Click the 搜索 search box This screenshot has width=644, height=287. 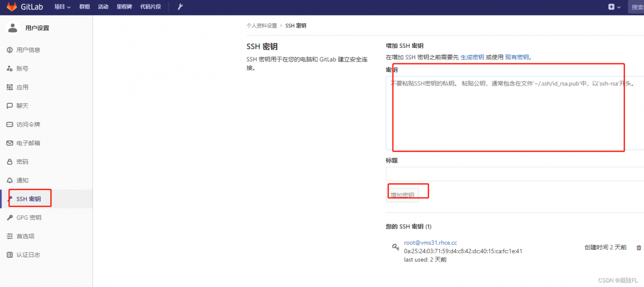(x=636, y=7)
